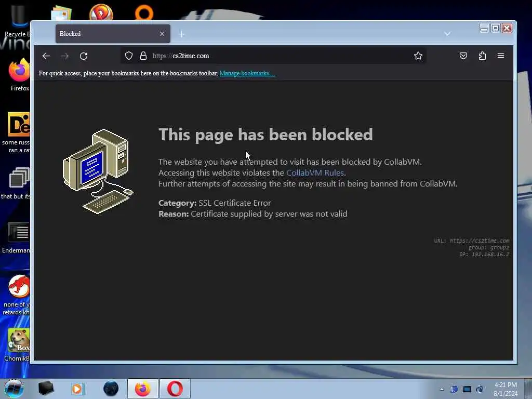Screen dimensions: 532x399
Task: Open the tracking protection shield icon
Action: pyautogui.click(x=129, y=56)
